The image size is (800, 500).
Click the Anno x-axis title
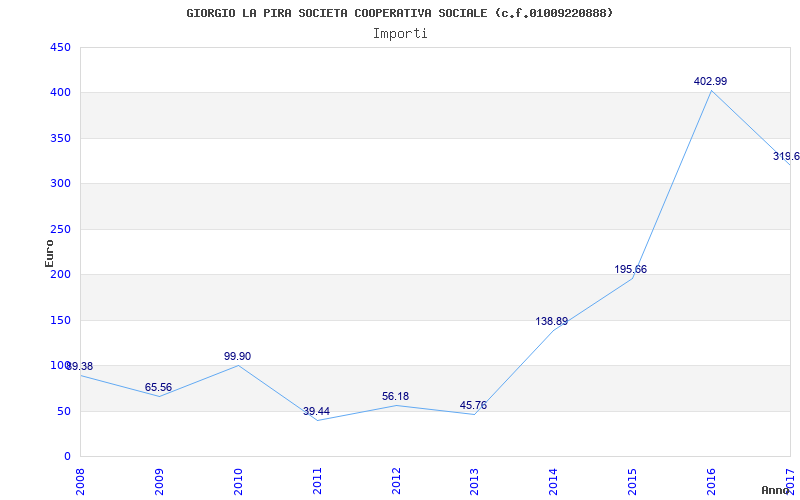(776, 490)
